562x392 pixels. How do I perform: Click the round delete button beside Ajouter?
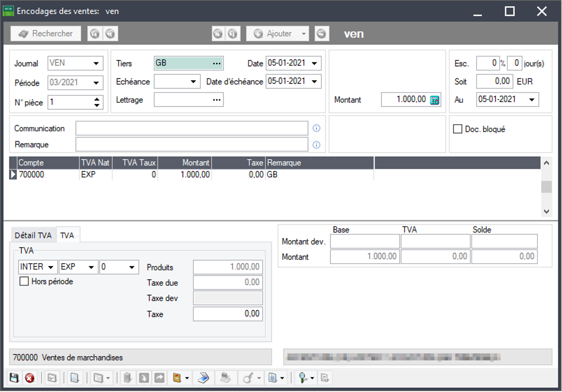[322, 34]
